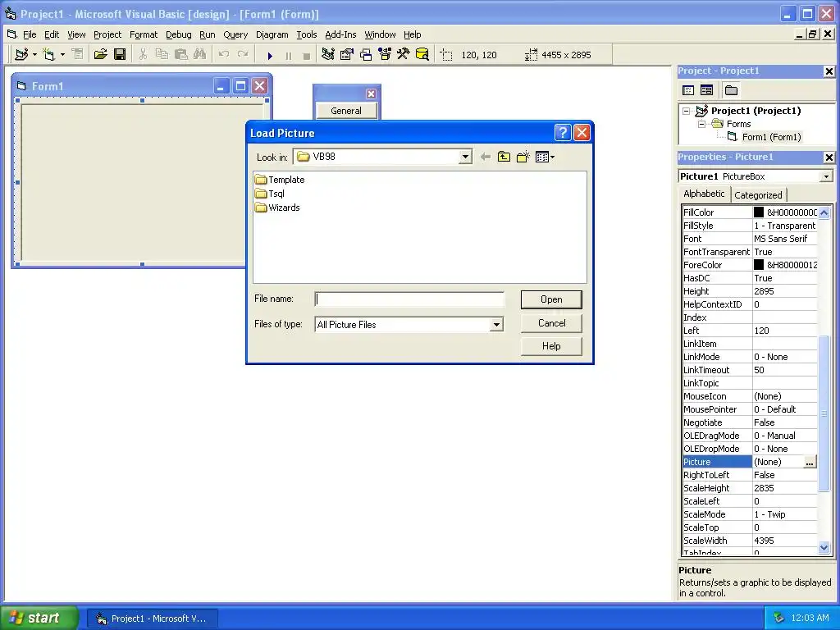Click Project1 - Microsoft V... taskbar button
Image resolution: width=840 pixels, height=630 pixels.
[x=152, y=619]
